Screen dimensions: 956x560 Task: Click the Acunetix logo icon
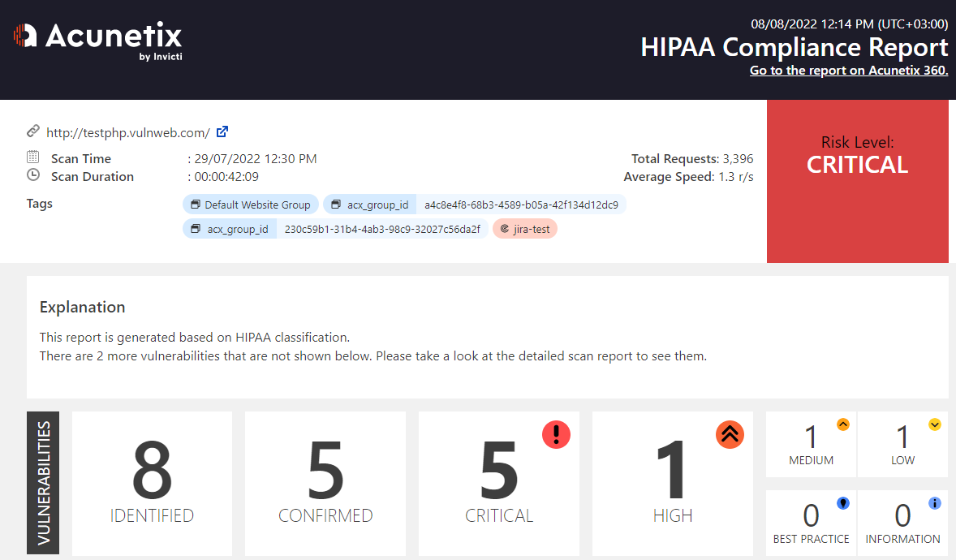(x=26, y=36)
